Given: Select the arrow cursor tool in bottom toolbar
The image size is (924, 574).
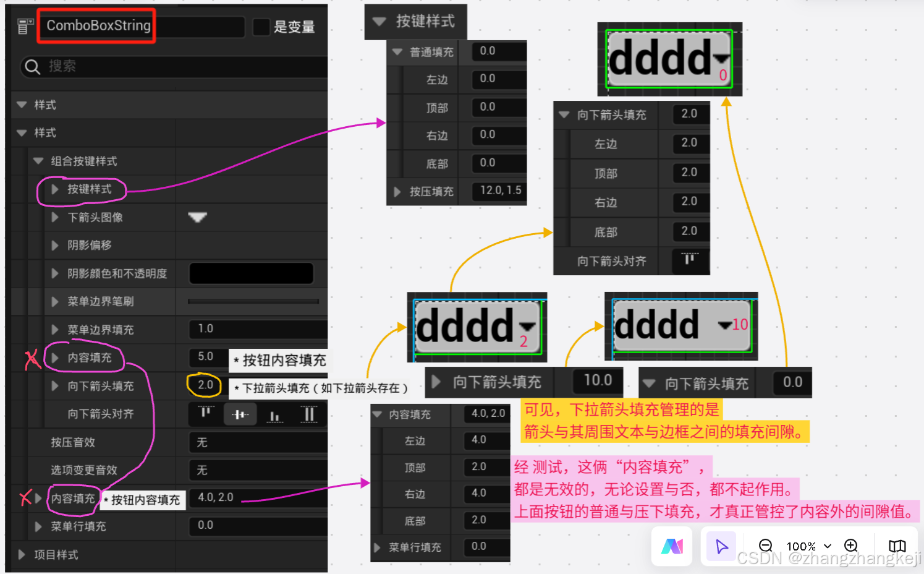Looking at the screenshot, I should click(721, 546).
